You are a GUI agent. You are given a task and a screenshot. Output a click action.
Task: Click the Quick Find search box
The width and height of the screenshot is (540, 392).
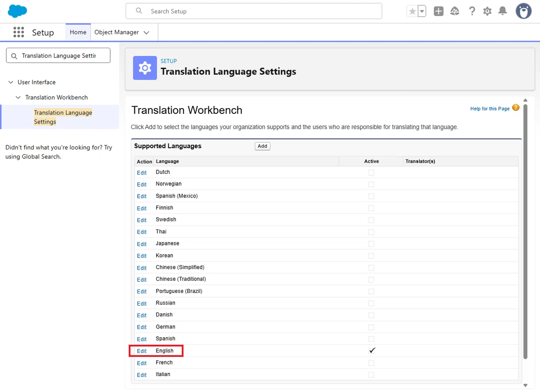point(58,55)
